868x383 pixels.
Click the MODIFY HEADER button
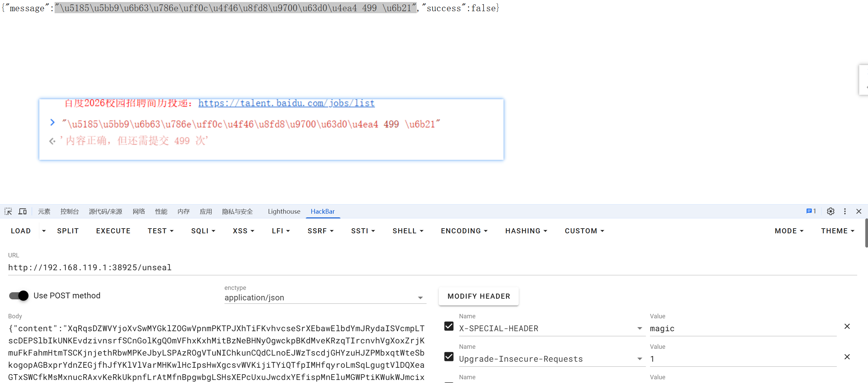click(478, 296)
